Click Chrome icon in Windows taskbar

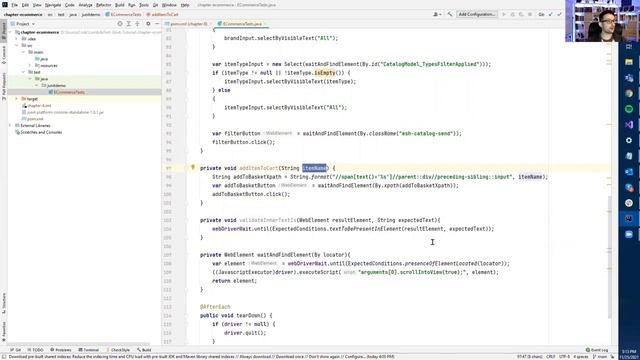629,93
